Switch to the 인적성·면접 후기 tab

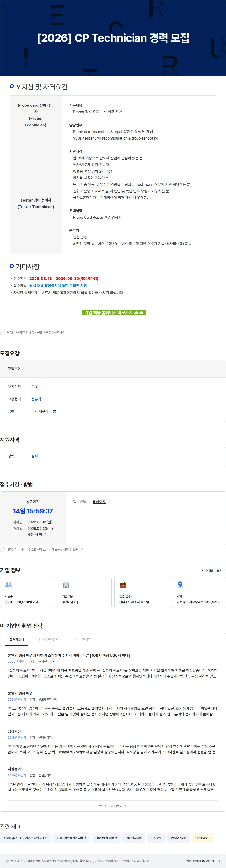pyautogui.click(x=49, y=640)
